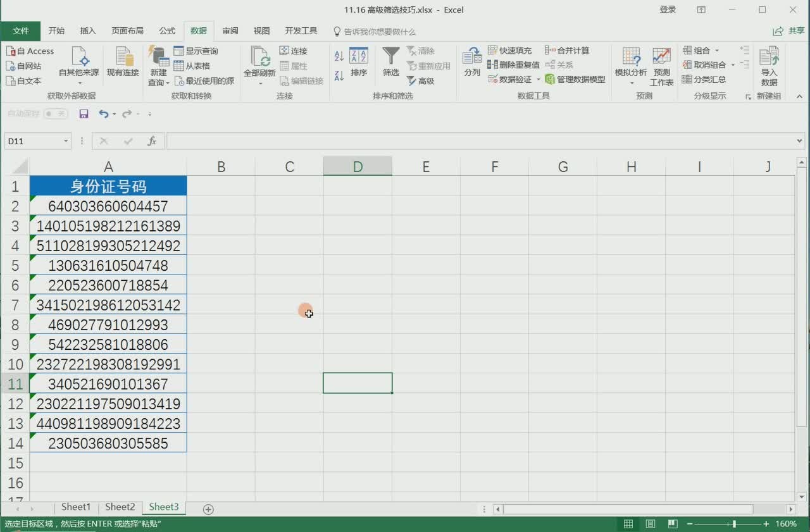The height and width of the screenshot is (532, 810).
Task: Open Sheet2 worksheet tab
Action: 120,507
